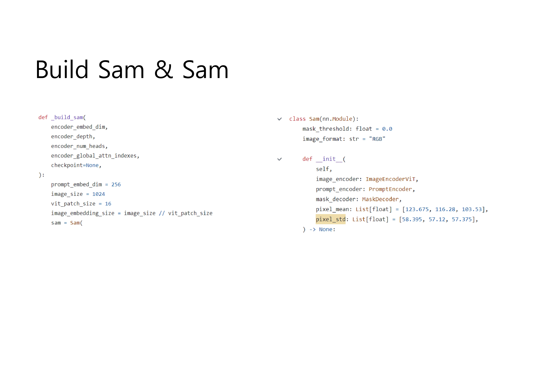Click the MaskDecoder type annotation

point(380,199)
